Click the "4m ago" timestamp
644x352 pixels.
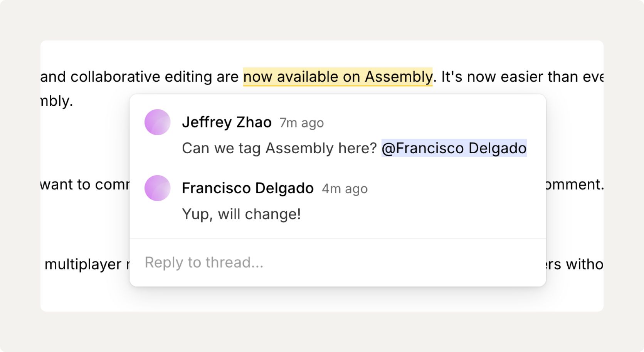tap(345, 189)
